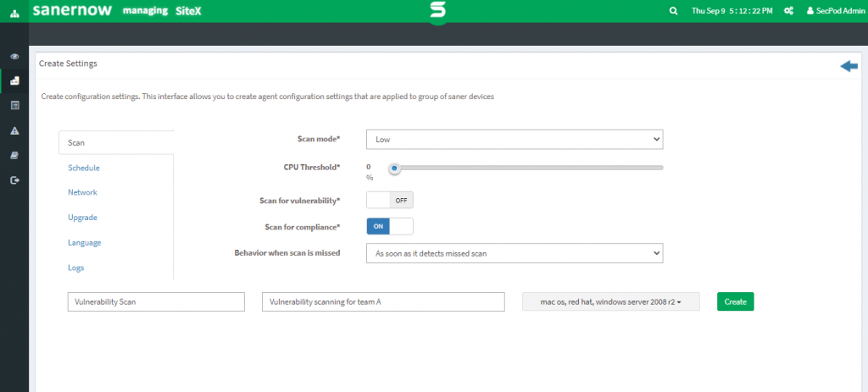Select the Network settings tab
Viewport: 868px width, 392px height.
[x=82, y=192]
